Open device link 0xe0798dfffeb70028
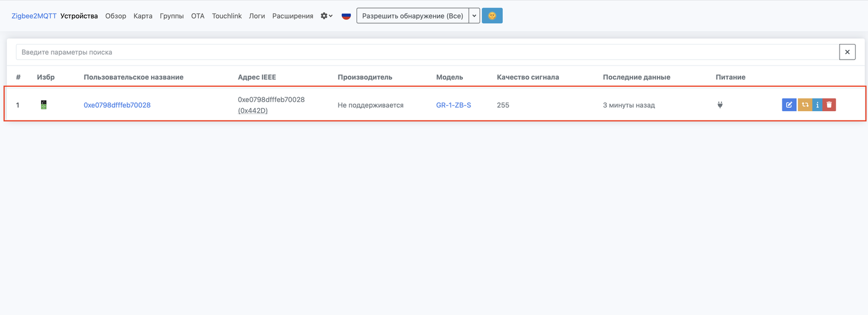The image size is (868, 315). click(x=117, y=105)
